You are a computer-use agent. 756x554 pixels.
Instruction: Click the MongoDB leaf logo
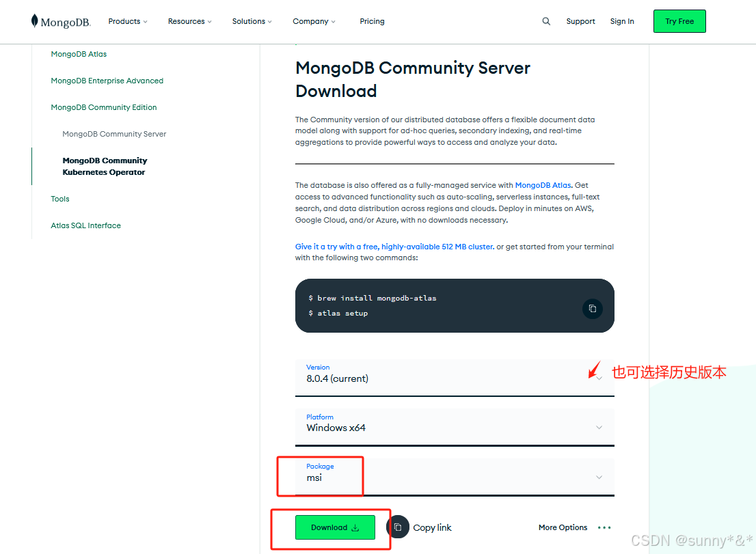click(35, 21)
